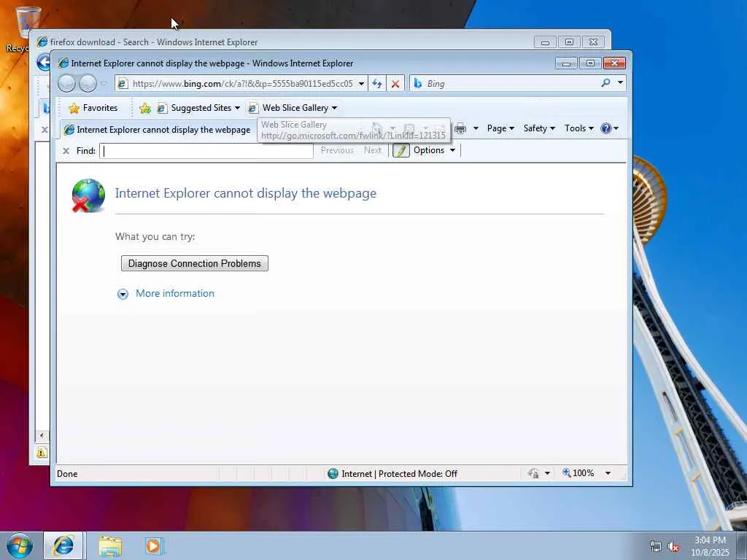Click the Internet Protected Mode status zone

(392, 474)
